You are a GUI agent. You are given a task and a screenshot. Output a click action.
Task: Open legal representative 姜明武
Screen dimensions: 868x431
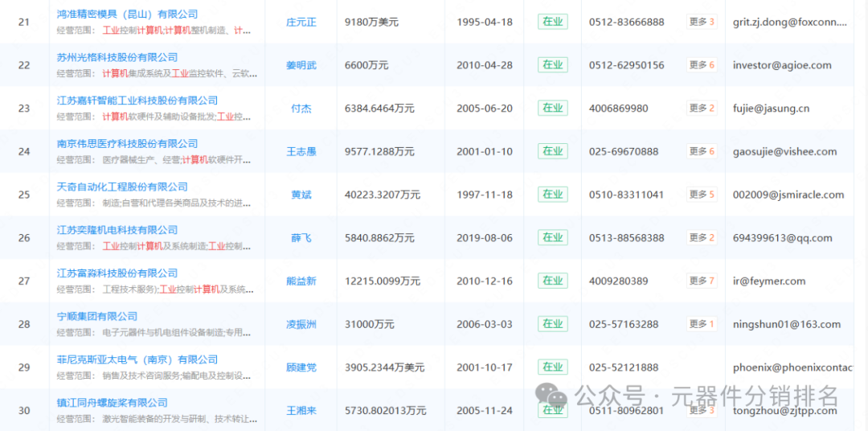[301, 66]
